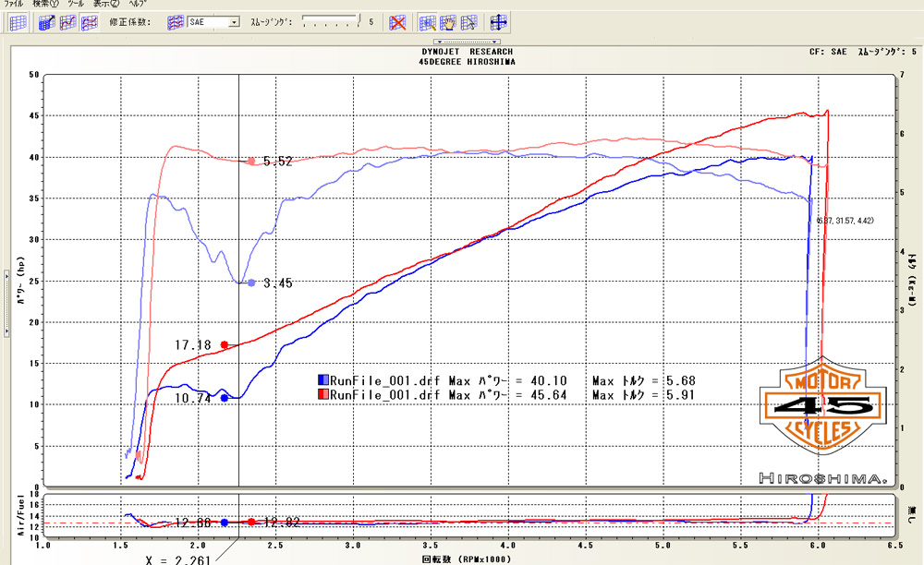
Task: Click the red X delete icon
Action: click(x=396, y=21)
